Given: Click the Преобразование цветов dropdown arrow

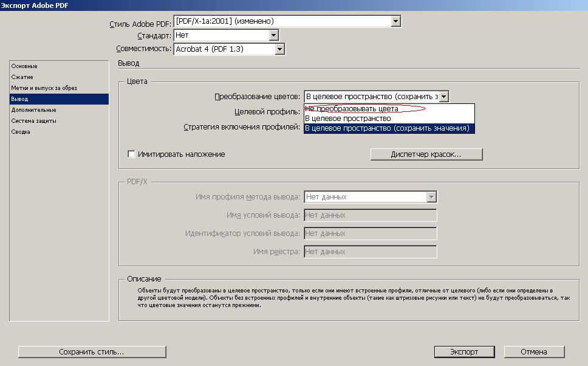Looking at the screenshot, I should pos(443,97).
